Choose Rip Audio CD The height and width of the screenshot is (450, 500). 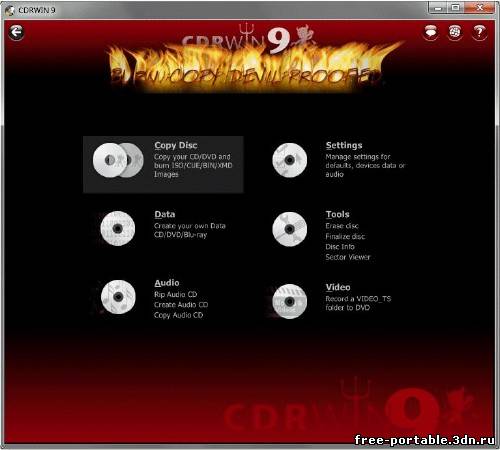(175, 295)
